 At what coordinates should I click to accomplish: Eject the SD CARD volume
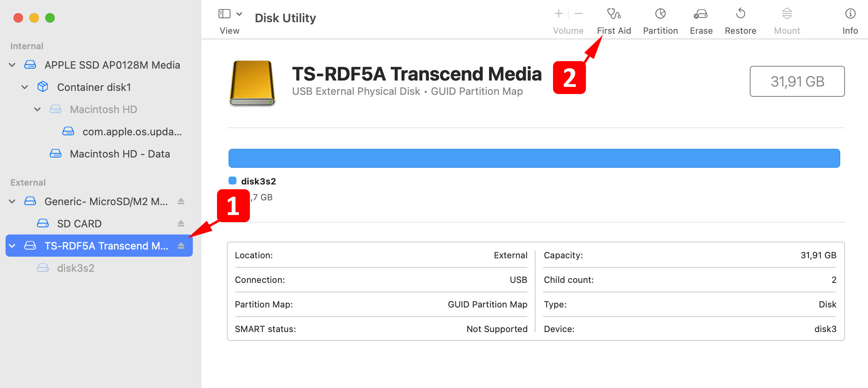pyautogui.click(x=181, y=224)
